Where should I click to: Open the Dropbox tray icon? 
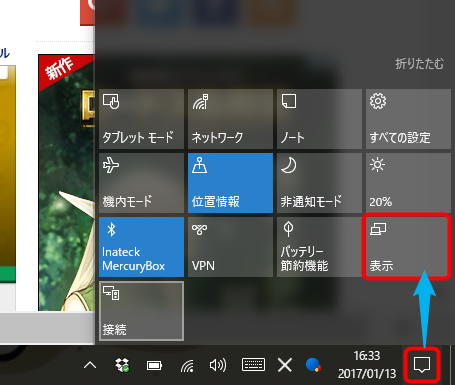122,365
